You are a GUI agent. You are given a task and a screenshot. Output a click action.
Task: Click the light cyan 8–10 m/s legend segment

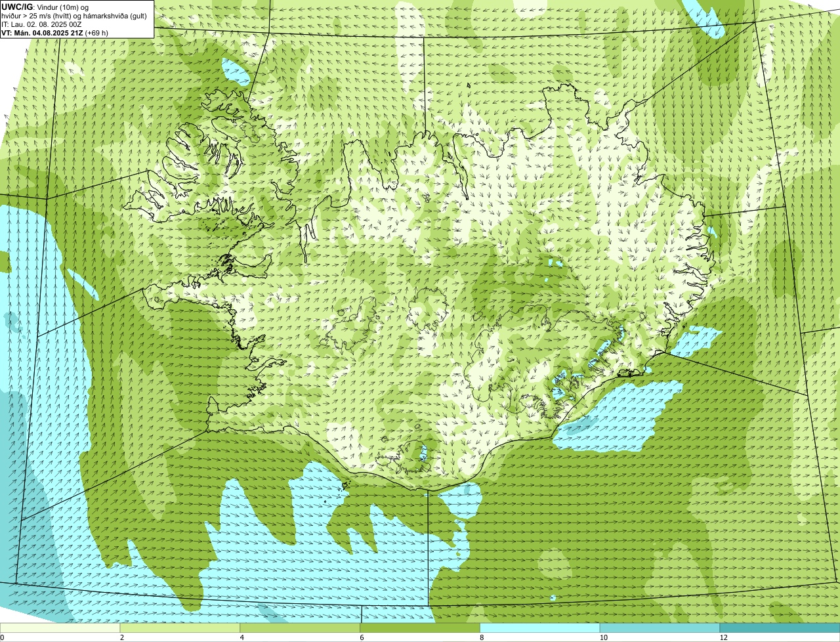coord(540,628)
